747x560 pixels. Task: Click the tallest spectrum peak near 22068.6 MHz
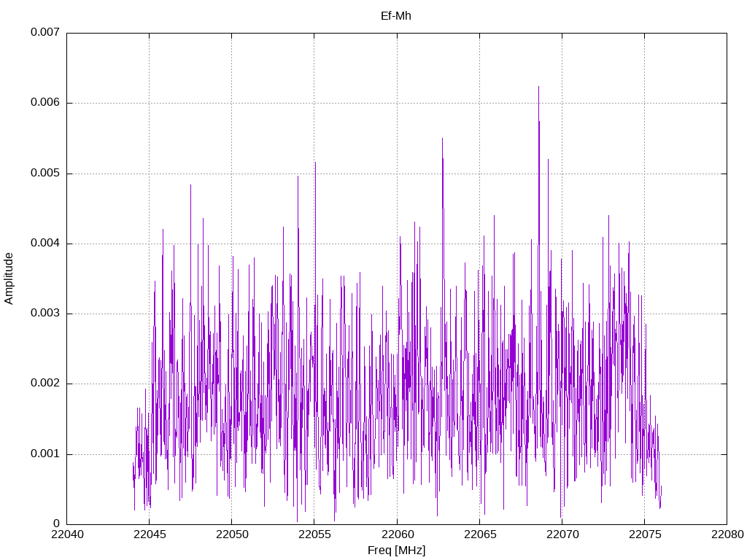click(538, 87)
